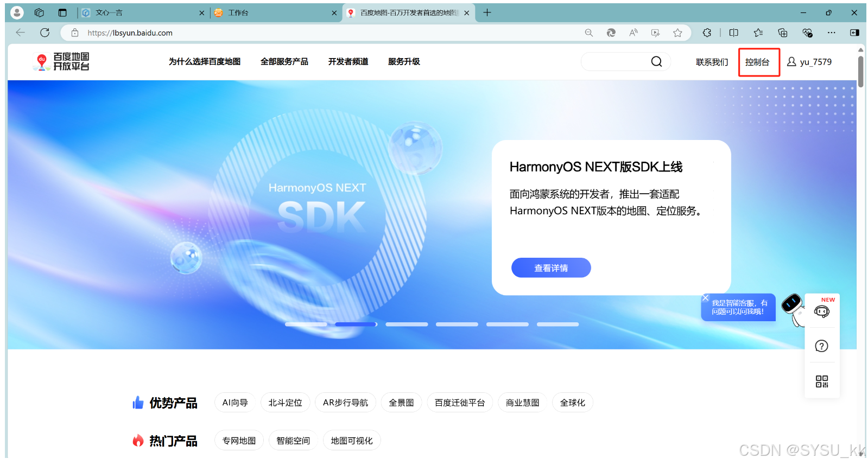Click the search magnifier on Baidu Map site

click(656, 61)
